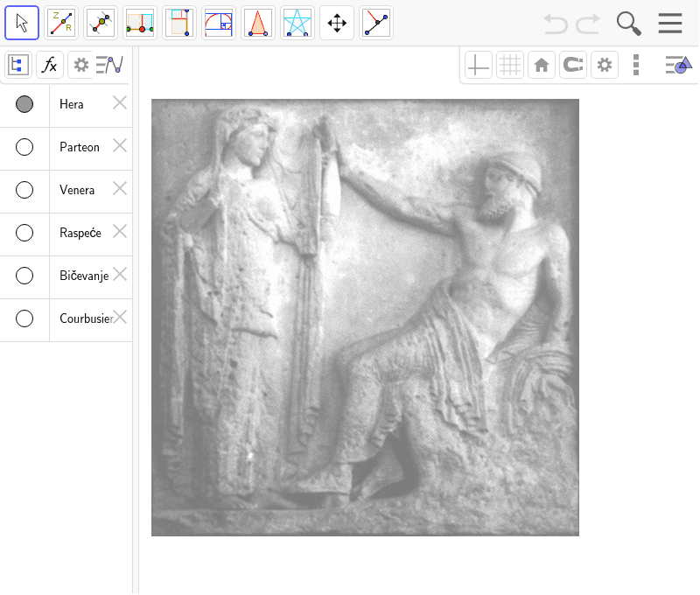Toggle visibility circle for Courbusier
This screenshot has width=700, height=595.
pos(24,318)
